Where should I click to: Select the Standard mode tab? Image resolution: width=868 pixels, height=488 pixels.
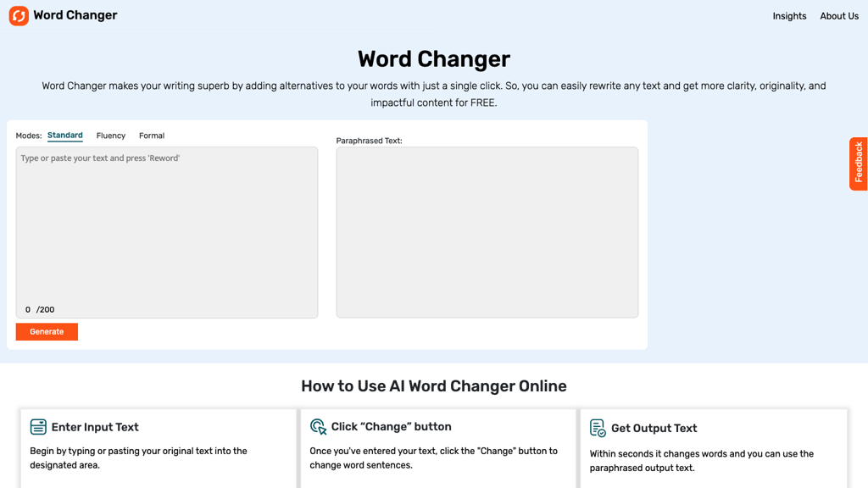tap(64, 135)
